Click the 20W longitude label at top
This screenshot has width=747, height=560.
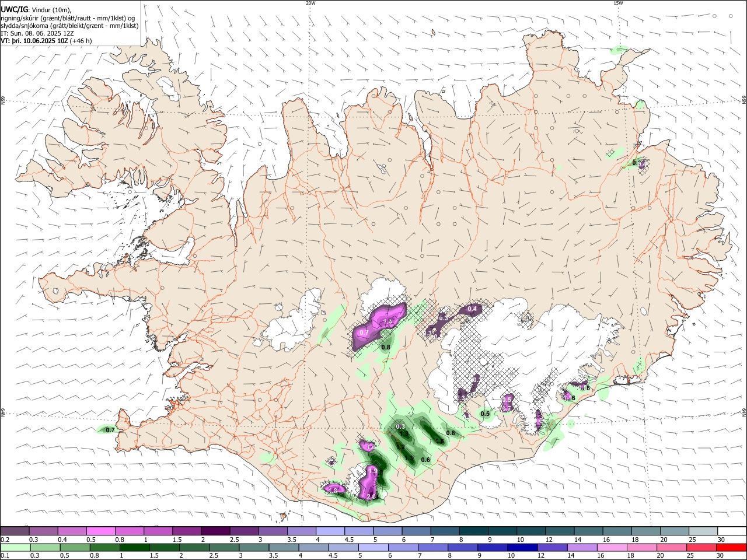[x=310, y=3]
